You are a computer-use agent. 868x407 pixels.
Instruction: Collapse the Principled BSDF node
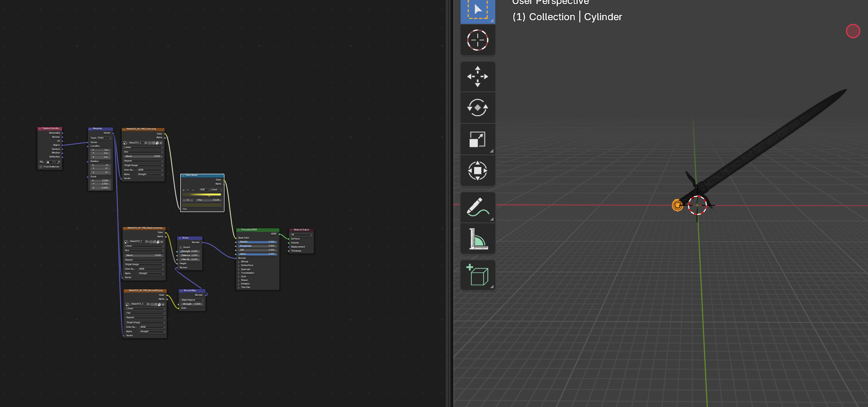[x=238, y=230]
